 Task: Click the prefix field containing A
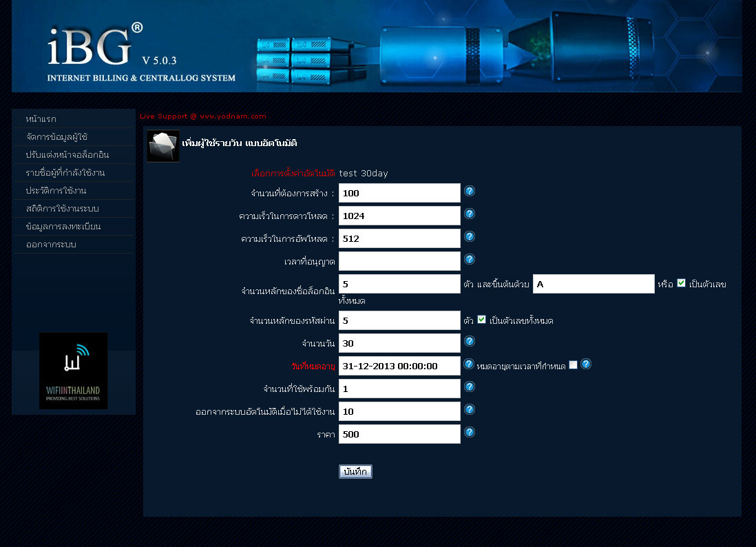pyautogui.click(x=594, y=284)
